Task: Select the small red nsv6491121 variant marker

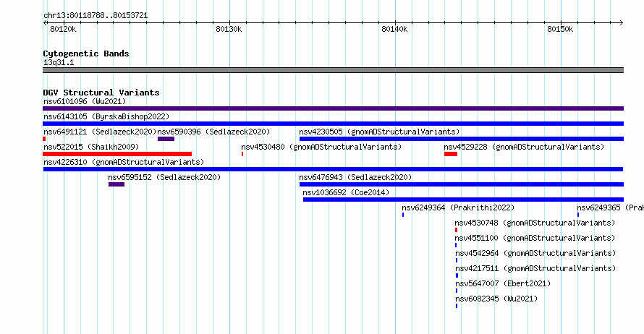Action: point(44,139)
